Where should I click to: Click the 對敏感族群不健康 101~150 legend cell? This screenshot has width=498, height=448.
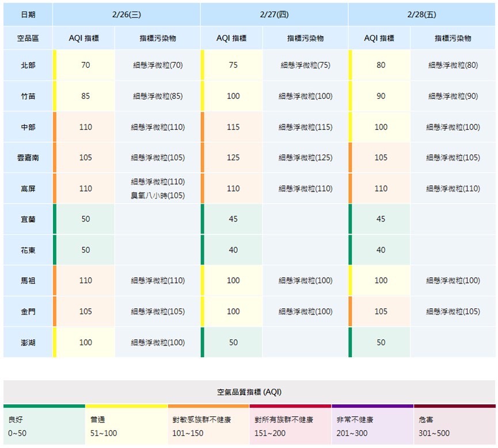tap(208, 424)
